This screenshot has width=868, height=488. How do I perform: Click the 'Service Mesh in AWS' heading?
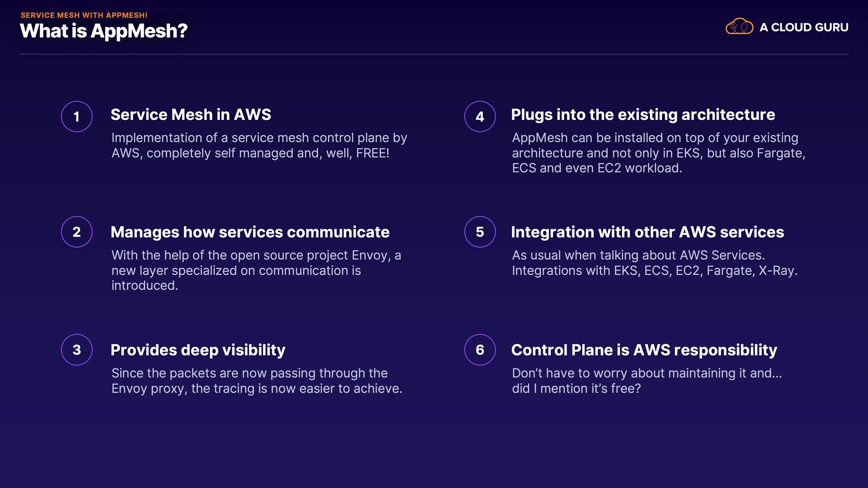[x=191, y=115]
